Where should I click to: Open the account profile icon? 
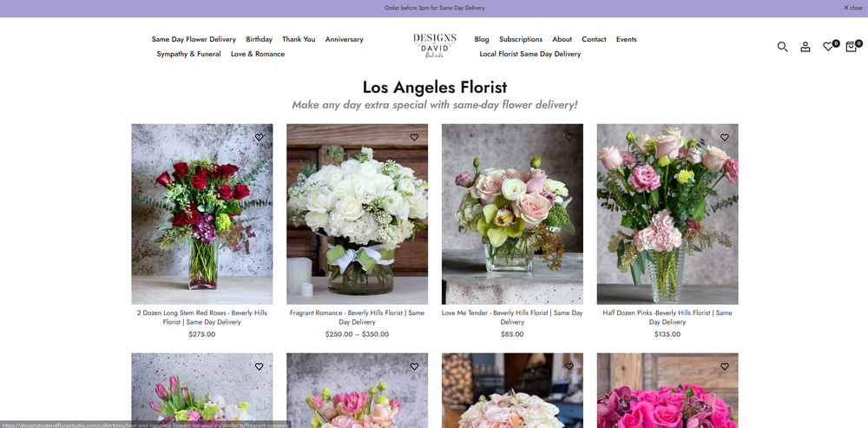pyautogui.click(x=806, y=47)
